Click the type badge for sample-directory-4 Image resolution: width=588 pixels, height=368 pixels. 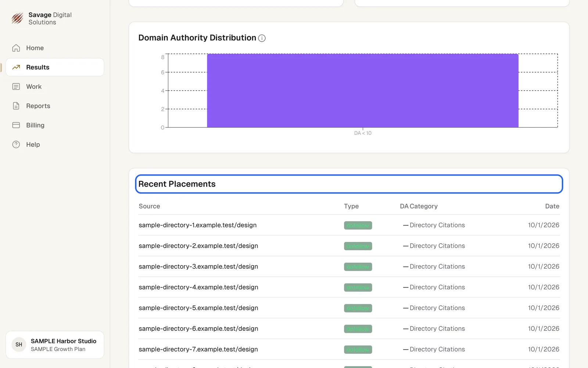tap(358, 287)
